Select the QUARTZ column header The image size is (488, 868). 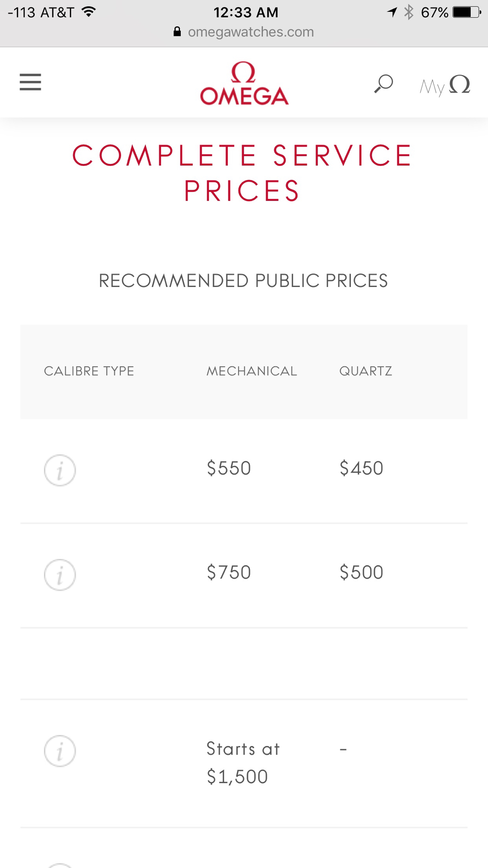(366, 371)
